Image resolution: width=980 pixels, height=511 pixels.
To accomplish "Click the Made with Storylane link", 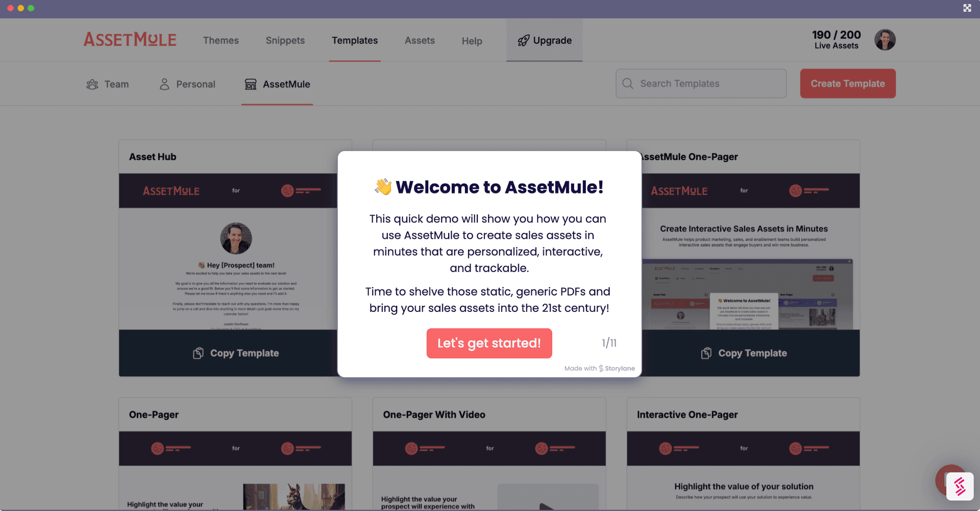I will click(600, 369).
